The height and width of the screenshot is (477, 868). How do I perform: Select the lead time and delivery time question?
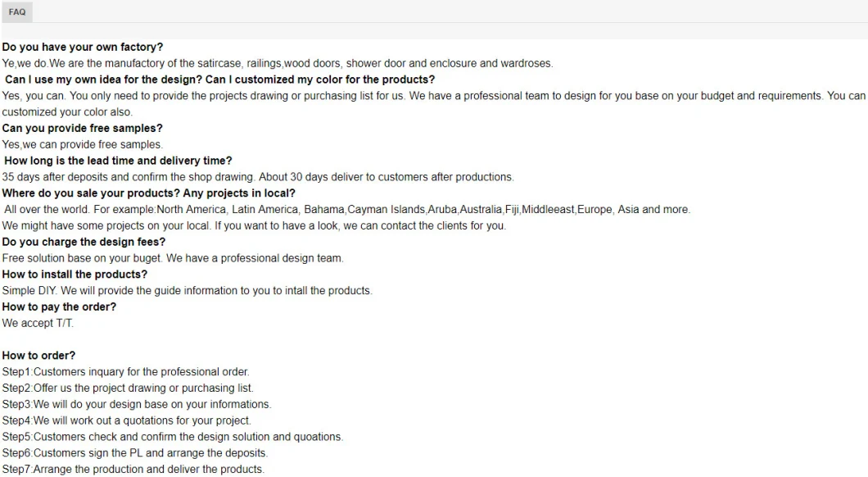click(118, 161)
